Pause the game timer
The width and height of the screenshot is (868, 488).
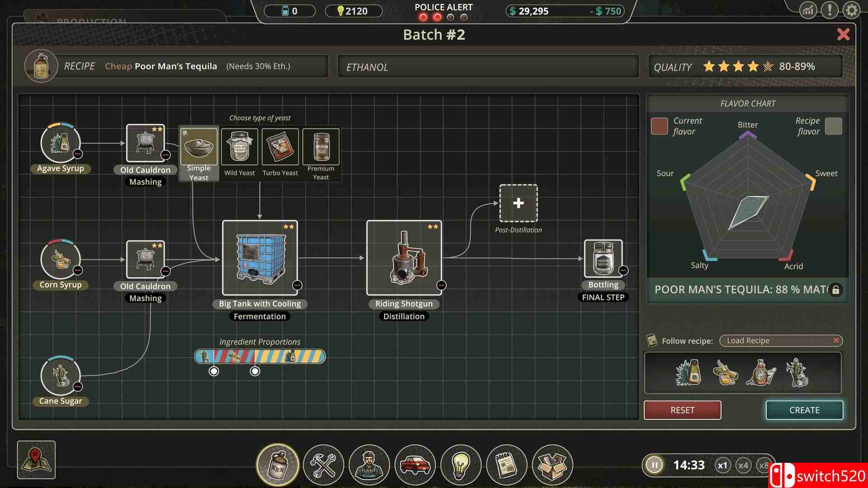click(x=654, y=465)
